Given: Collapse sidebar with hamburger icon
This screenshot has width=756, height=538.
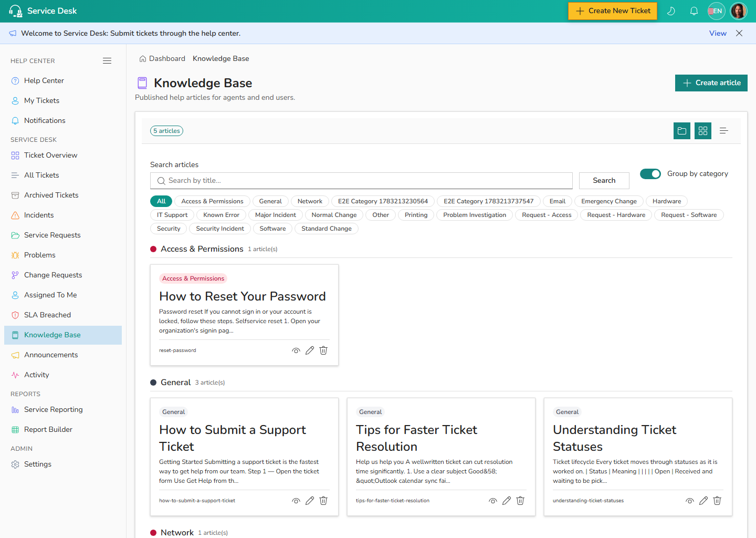Looking at the screenshot, I should click(107, 61).
